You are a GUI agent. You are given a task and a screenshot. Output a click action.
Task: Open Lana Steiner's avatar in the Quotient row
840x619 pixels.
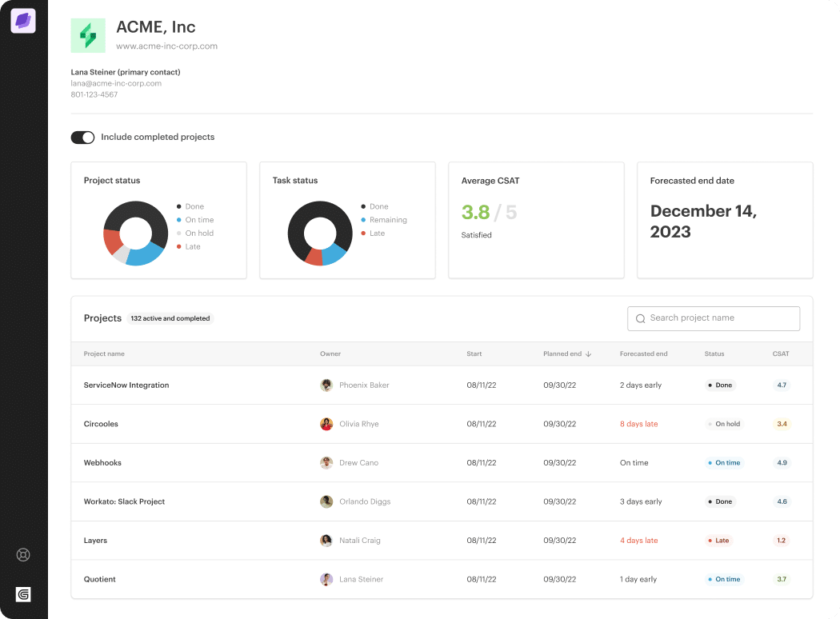click(x=326, y=579)
